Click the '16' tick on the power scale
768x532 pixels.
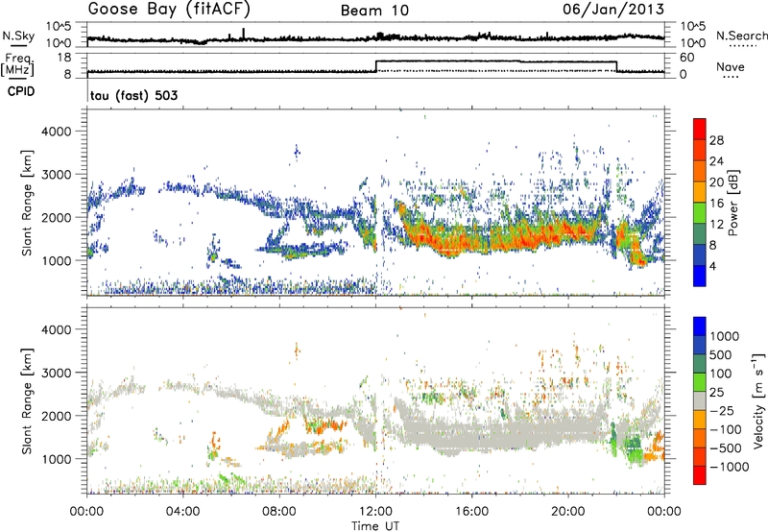[716, 204]
